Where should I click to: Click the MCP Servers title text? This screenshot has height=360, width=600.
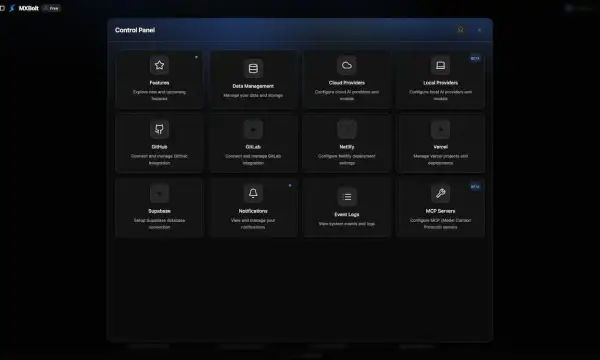(440, 211)
